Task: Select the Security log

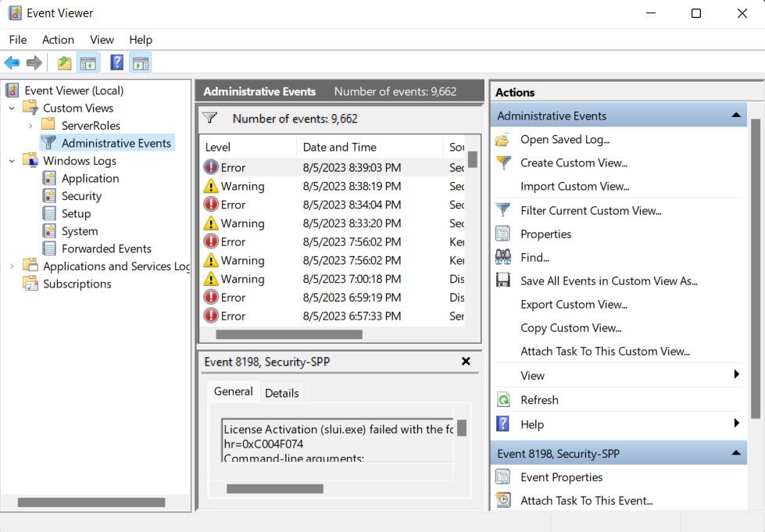Action: tap(81, 196)
